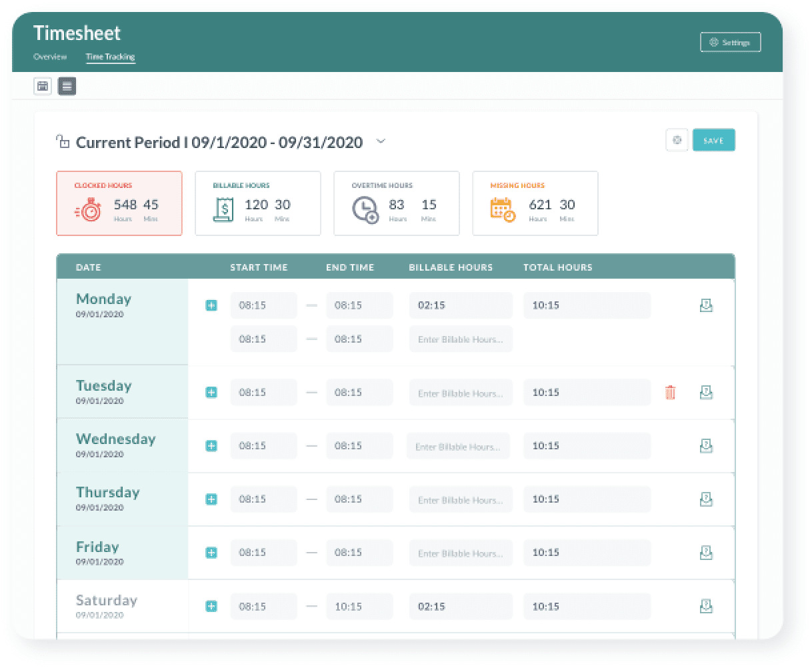The height and width of the screenshot is (668, 812).
Task: Expand the Current Period date range dropdown
Action: tap(381, 141)
